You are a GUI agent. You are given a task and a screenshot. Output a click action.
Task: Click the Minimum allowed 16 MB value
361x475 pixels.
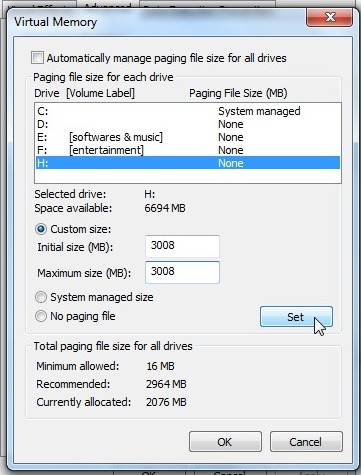160,366
